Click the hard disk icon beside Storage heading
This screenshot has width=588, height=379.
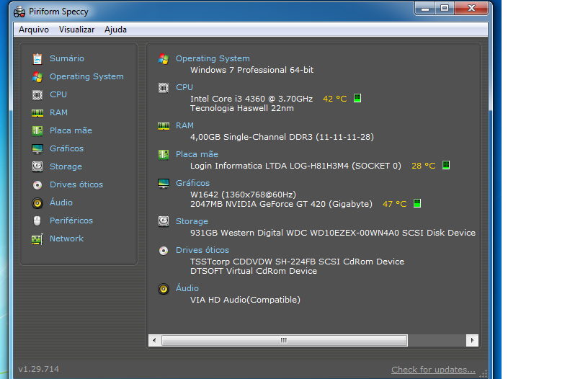[x=164, y=221]
